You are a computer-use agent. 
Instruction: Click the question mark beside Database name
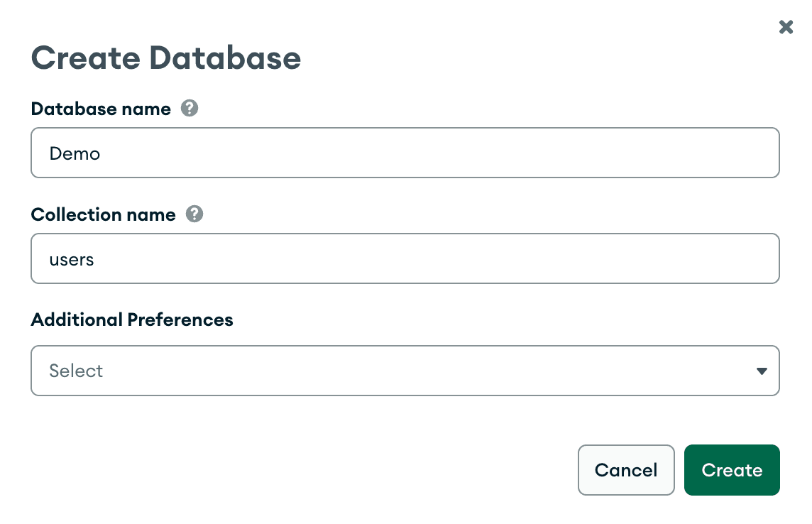(189, 108)
